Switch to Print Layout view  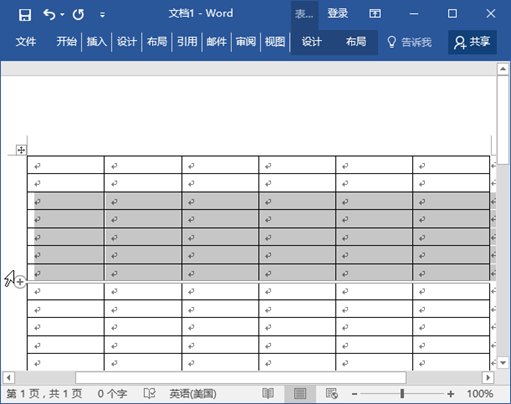[x=300, y=394]
